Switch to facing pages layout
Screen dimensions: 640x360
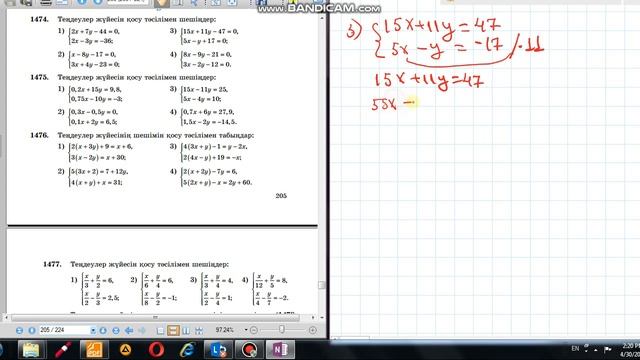pyautogui.click(x=186, y=331)
